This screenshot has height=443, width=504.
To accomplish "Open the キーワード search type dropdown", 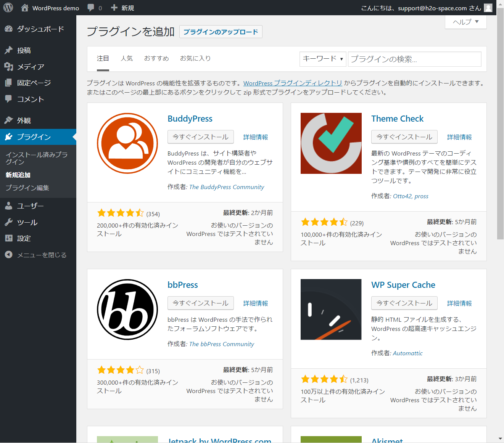I will coord(323,59).
